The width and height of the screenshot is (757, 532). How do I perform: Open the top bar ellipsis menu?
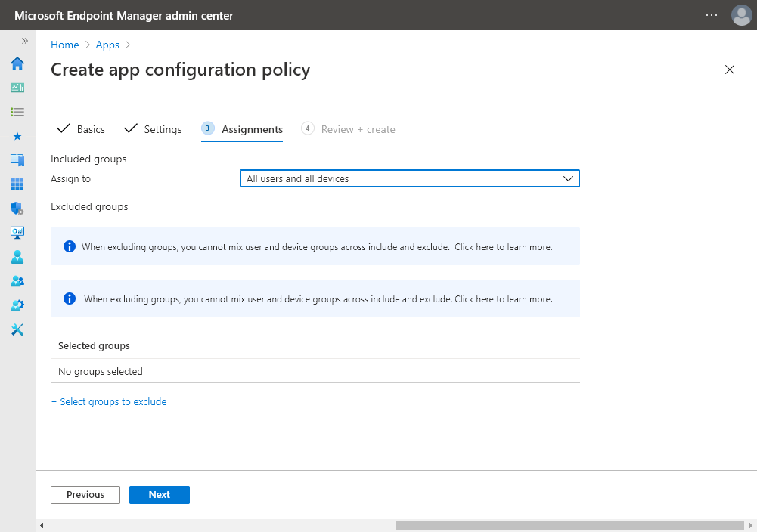pos(712,15)
